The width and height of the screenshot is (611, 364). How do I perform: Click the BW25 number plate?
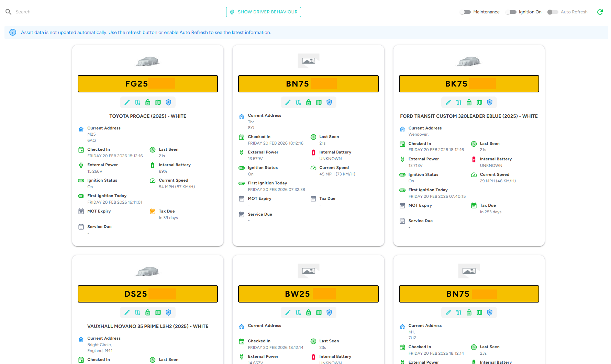pos(309,294)
